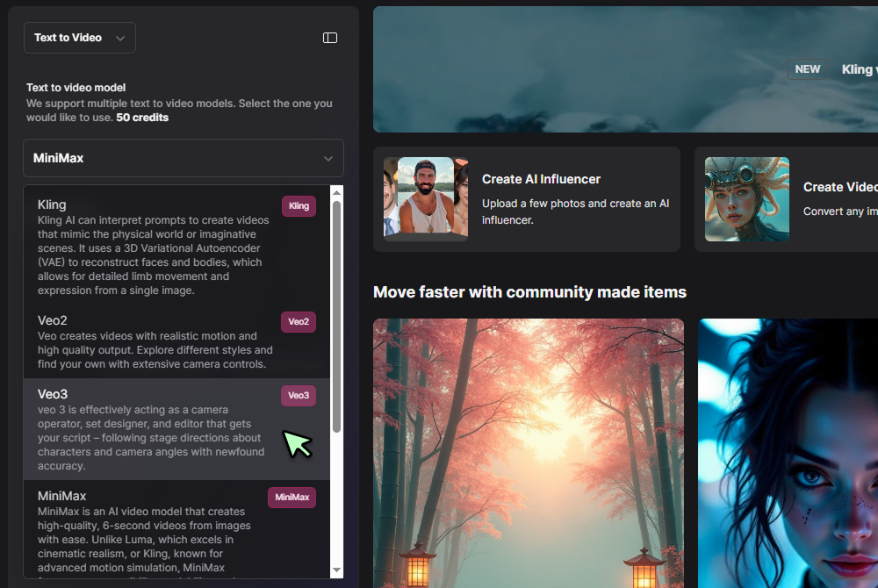Select the Kling model option

coord(176,247)
